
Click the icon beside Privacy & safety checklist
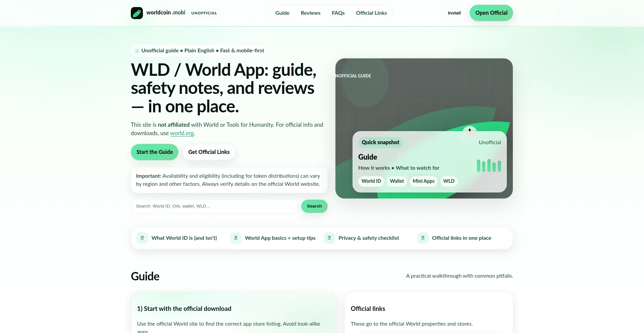329,238
